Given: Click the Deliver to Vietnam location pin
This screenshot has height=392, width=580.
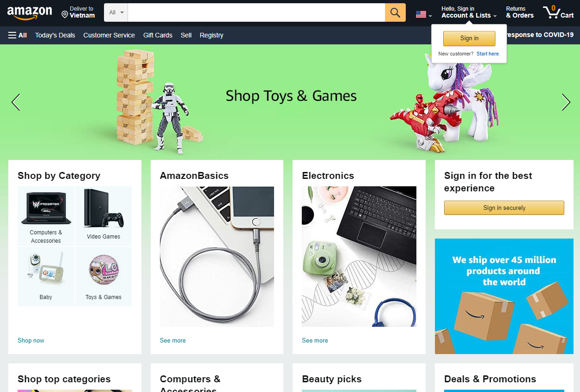Looking at the screenshot, I should pos(65,15).
